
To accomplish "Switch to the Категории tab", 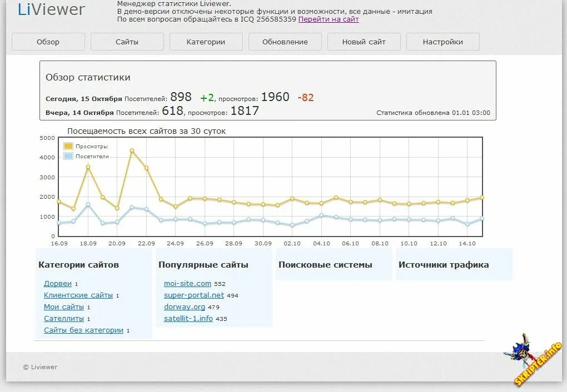I will 206,41.
